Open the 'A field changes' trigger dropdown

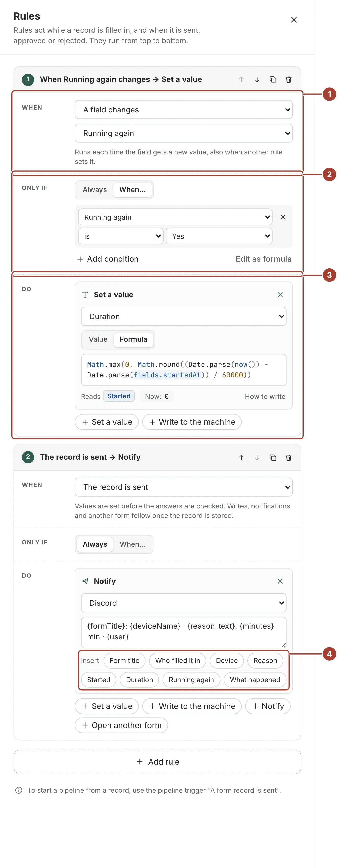[184, 110]
